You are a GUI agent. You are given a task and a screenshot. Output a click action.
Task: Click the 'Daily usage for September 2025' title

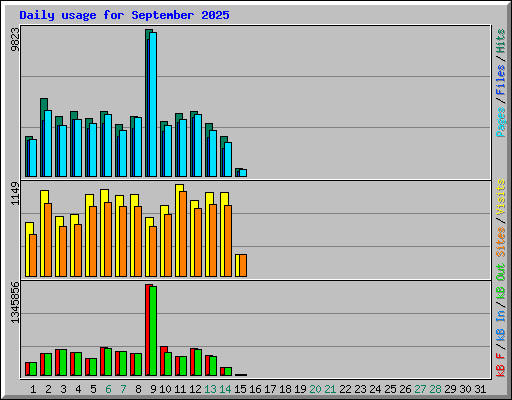pos(124,15)
